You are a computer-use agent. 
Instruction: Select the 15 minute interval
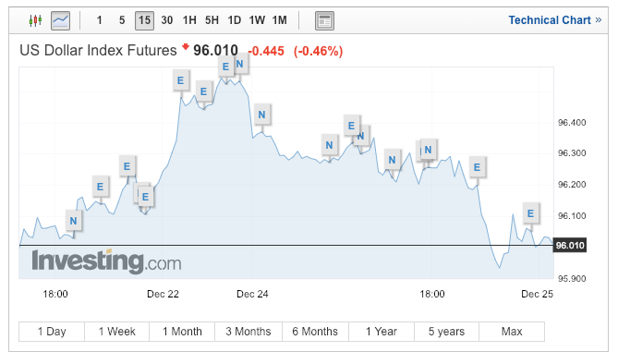[144, 20]
